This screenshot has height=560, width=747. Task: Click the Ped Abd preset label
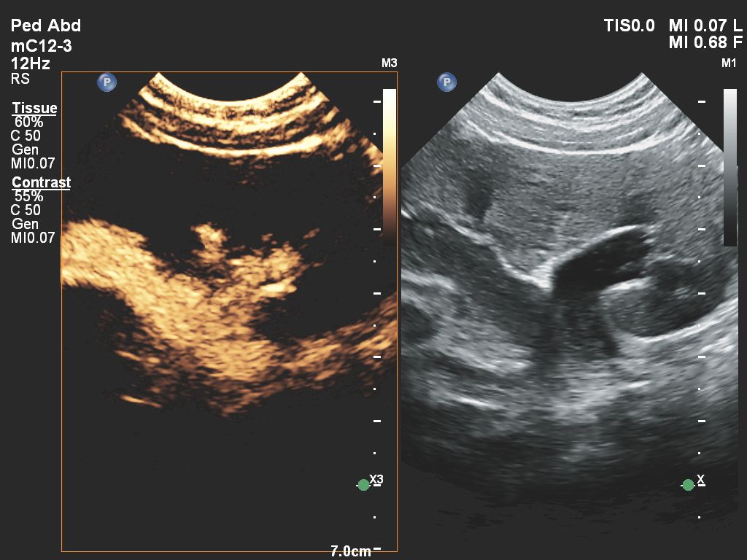pos(46,26)
